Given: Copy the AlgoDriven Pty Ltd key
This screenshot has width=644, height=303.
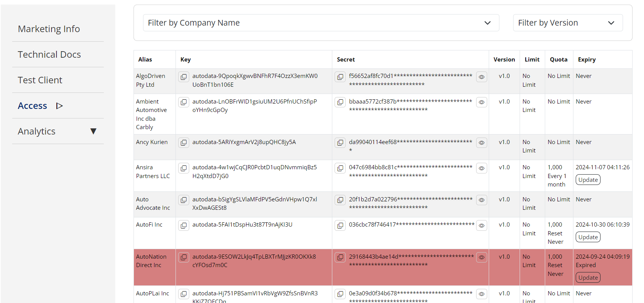Looking at the screenshot, I should coord(184,77).
